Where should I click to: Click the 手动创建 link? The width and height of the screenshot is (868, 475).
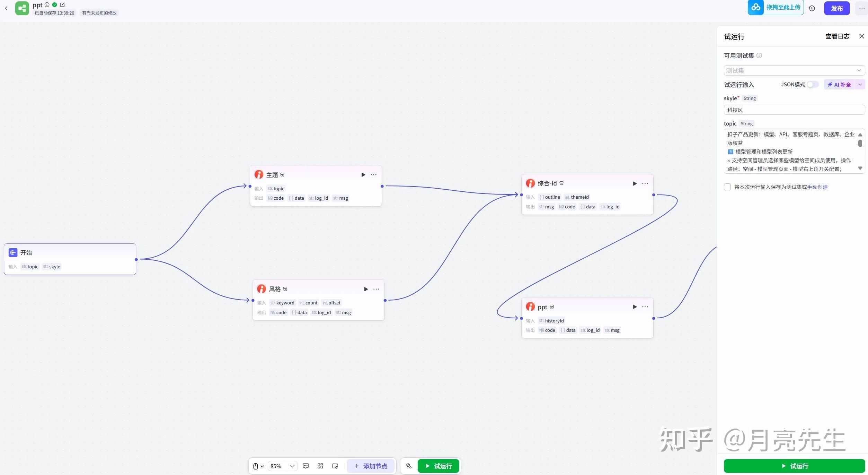click(x=817, y=187)
